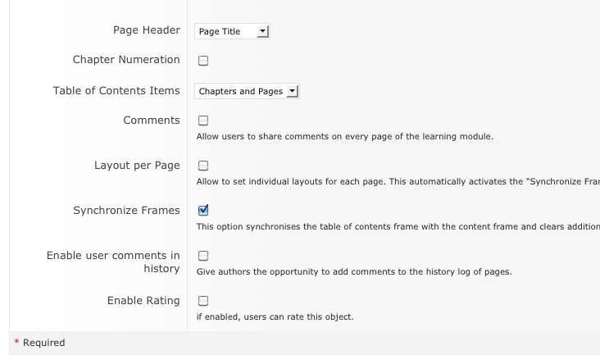The width and height of the screenshot is (600, 364).
Task: Check the Layout per Page box
Action: (202, 166)
